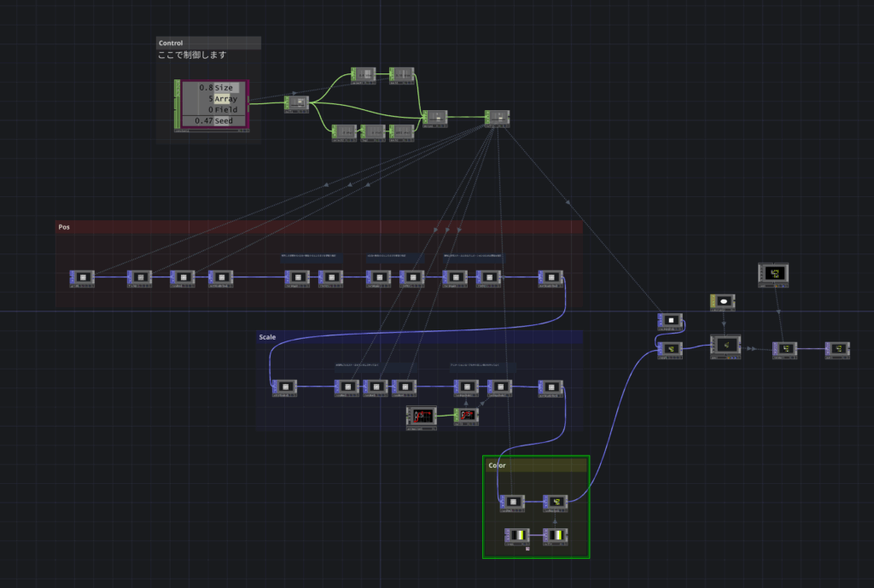
Task: Select the green node fanning out dashed links
Action: 497,118
